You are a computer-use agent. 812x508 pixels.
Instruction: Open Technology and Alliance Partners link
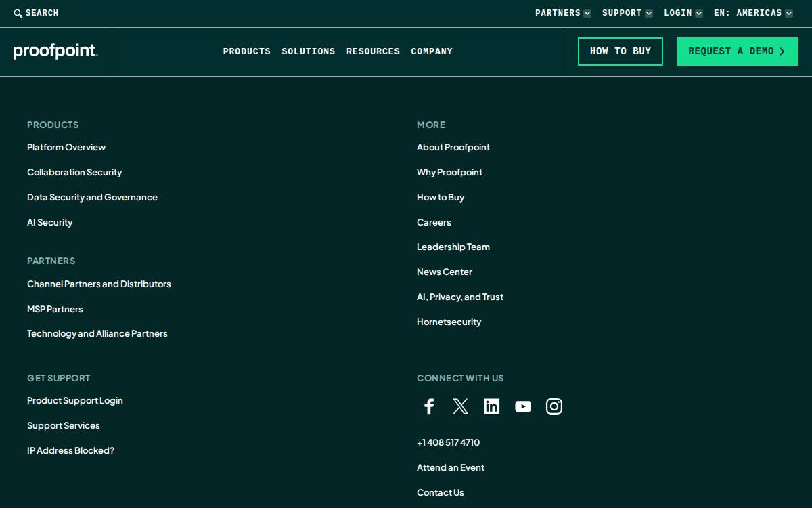[x=97, y=333]
